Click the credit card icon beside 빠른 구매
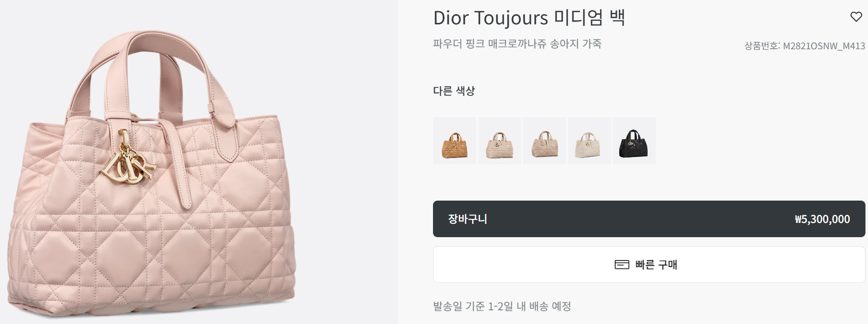 point(622,265)
